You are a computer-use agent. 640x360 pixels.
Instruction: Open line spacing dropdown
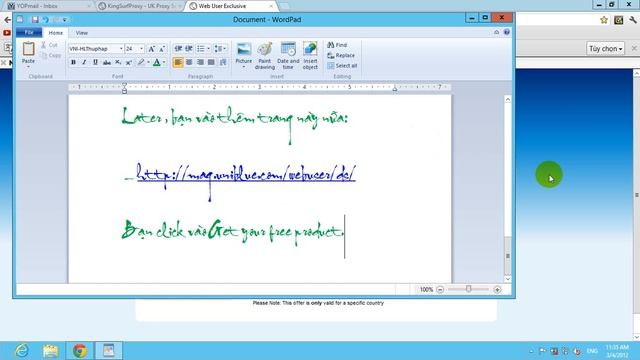[220, 49]
